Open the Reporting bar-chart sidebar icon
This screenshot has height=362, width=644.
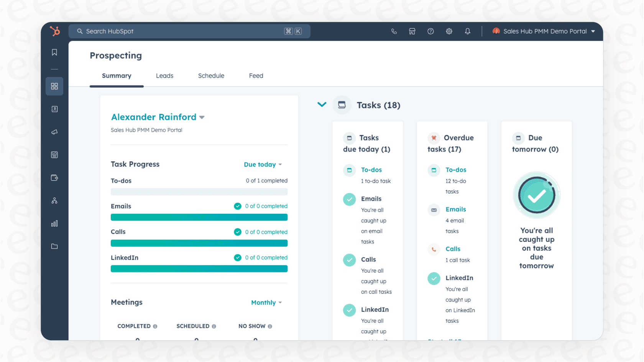tap(54, 223)
